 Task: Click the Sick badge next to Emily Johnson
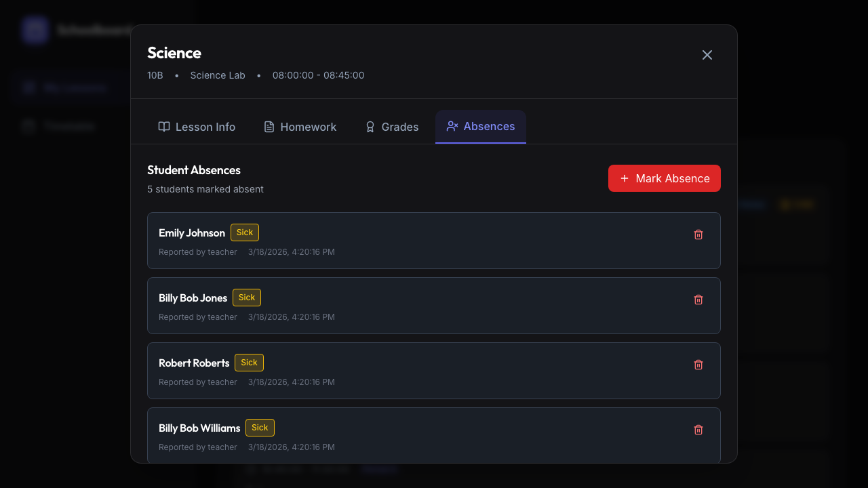(245, 232)
